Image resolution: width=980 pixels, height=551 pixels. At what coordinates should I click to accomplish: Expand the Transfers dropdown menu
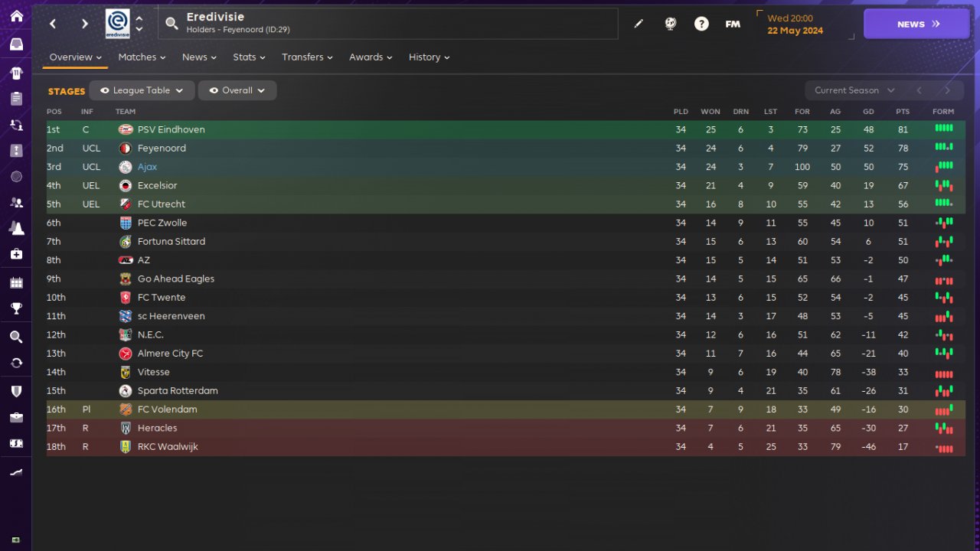[306, 57]
